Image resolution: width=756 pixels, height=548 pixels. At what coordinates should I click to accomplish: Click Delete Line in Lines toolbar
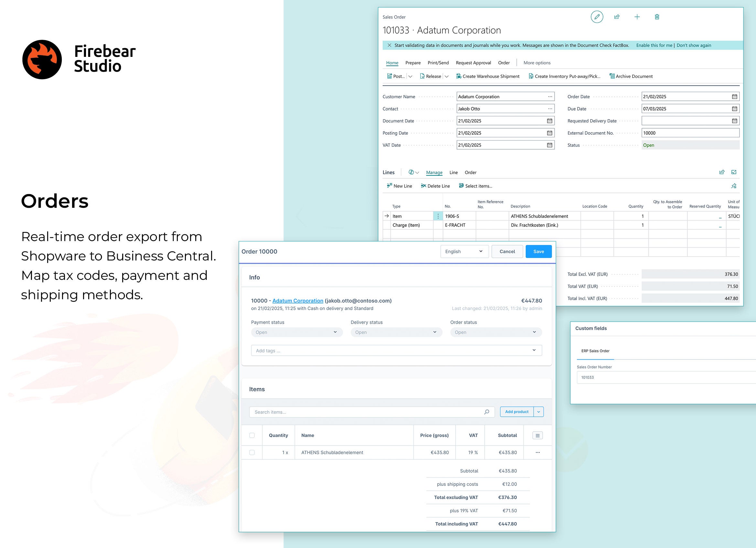pyautogui.click(x=435, y=186)
